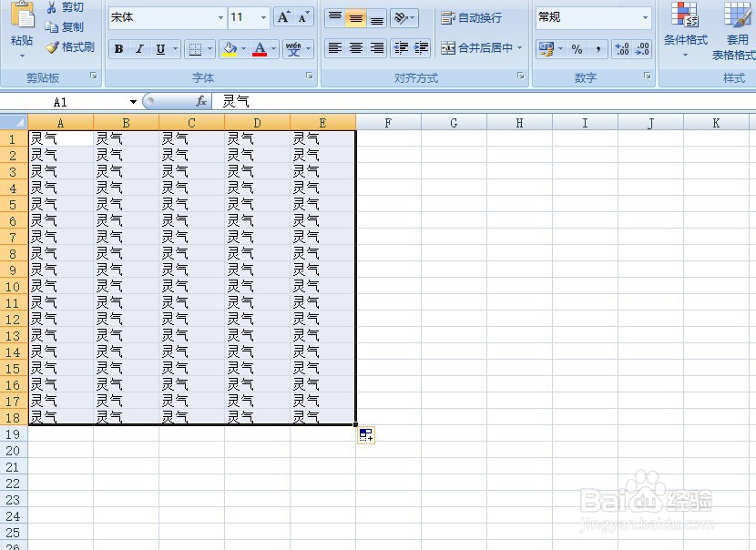The width and height of the screenshot is (756, 550).
Task: Click Wrap Text (自动换行) button
Action: click(x=471, y=18)
